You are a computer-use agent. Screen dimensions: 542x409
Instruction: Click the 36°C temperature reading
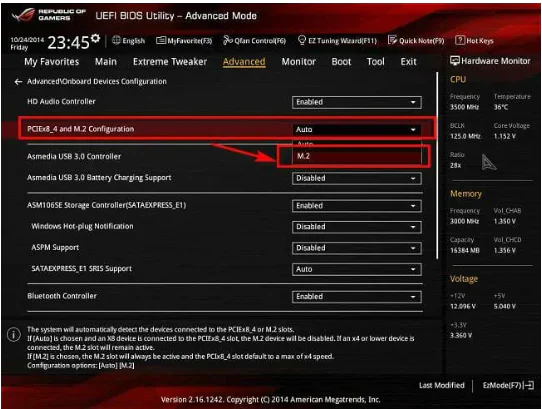(x=501, y=107)
